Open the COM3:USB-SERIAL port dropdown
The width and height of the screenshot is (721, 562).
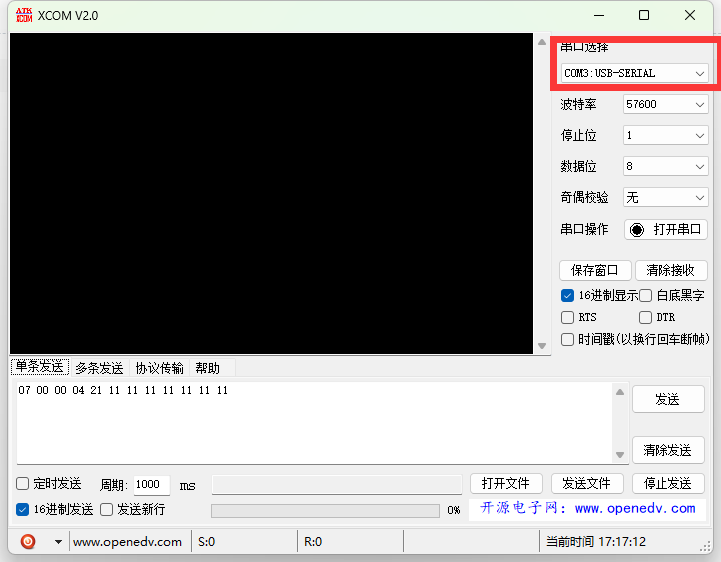point(634,73)
